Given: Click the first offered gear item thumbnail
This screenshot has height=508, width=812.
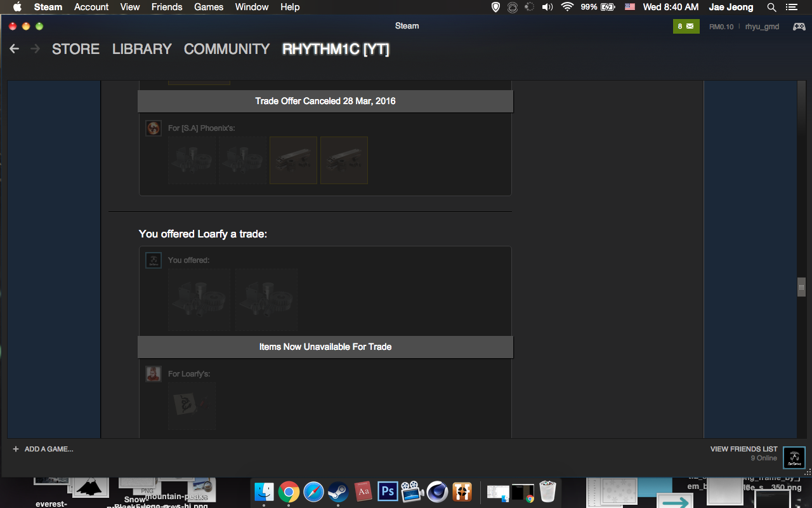Looking at the screenshot, I should pyautogui.click(x=199, y=300).
